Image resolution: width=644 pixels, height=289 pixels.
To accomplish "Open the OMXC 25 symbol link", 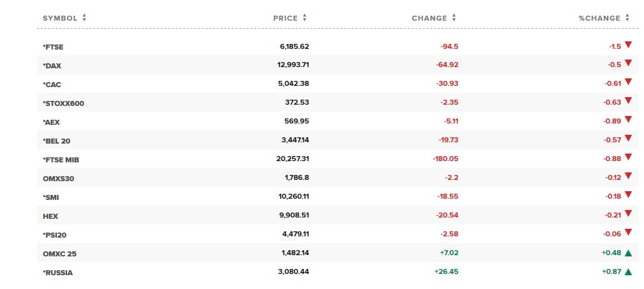I will click(x=60, y=254).
